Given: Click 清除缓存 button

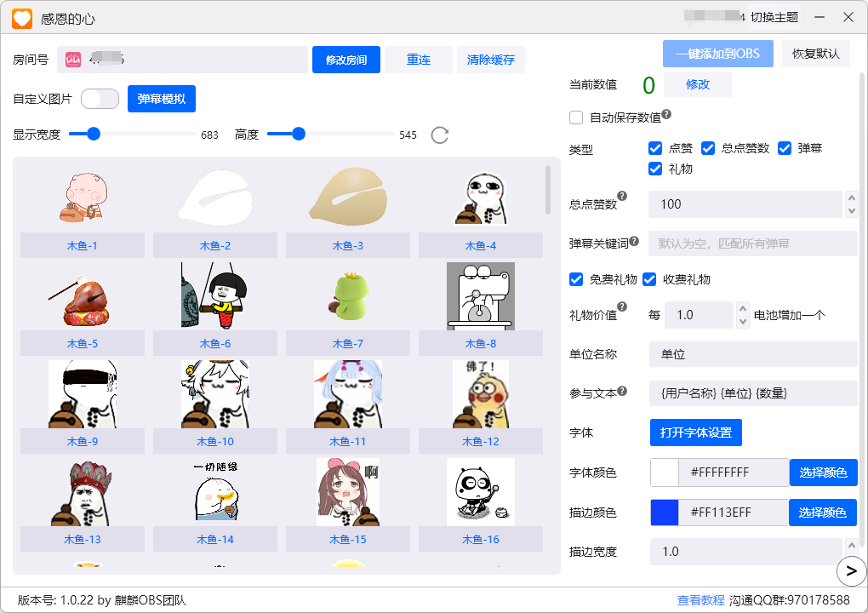Looking at the screenshot, I should [491, 60].
